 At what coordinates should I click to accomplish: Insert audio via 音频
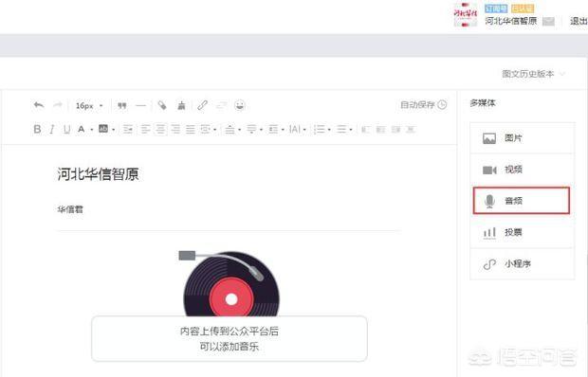click(522, 201)
